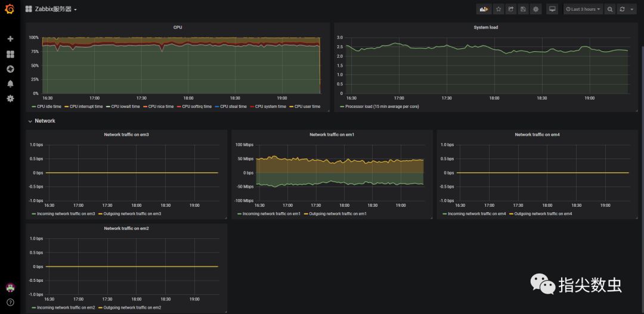Star this dashboard as favorite
The height and width of the screenshot is (314, 644).
tap(498, 9)
